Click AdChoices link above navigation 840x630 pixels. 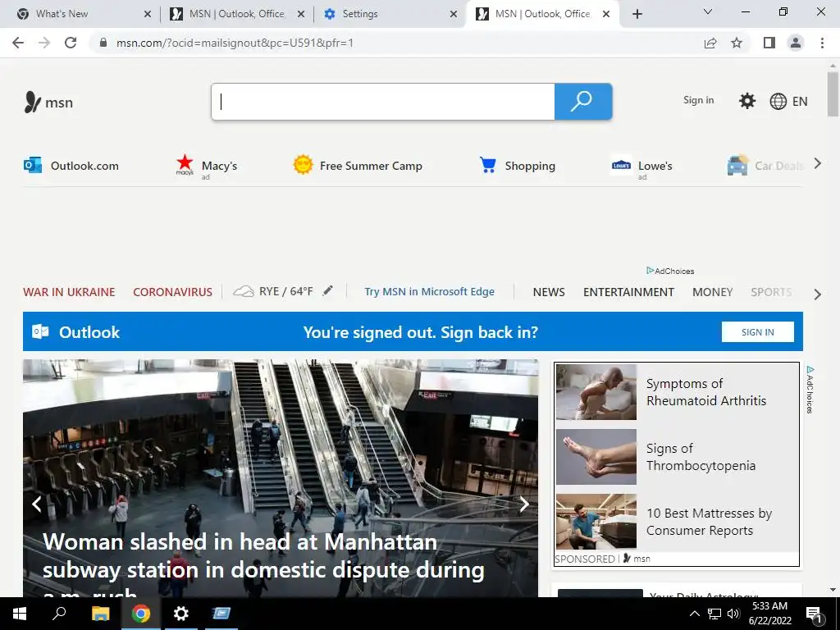(670, 271)
